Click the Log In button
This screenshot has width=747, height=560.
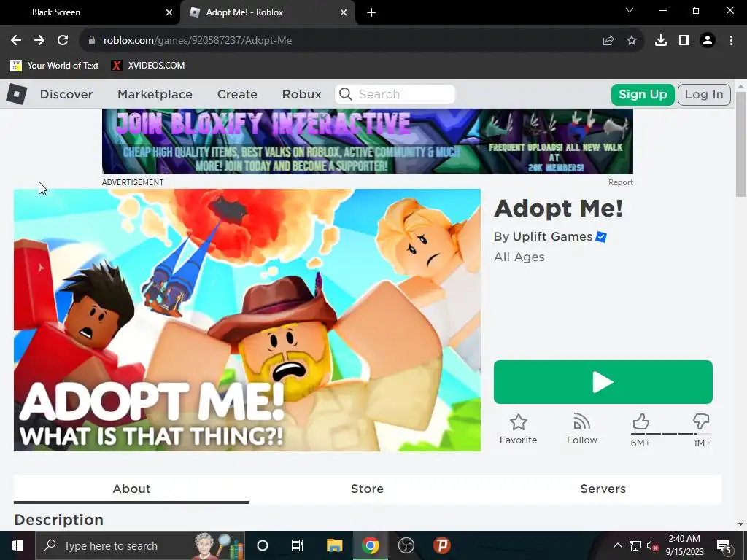click(704, 94)
